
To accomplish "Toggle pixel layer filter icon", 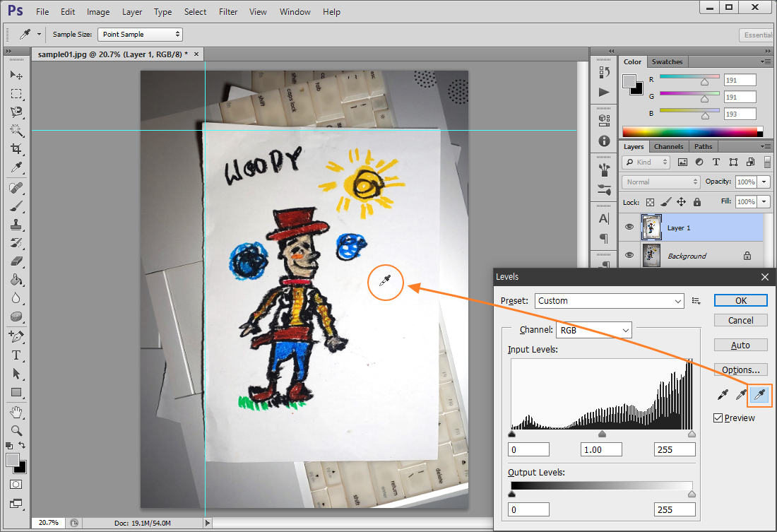I will (x=682, y=162).
